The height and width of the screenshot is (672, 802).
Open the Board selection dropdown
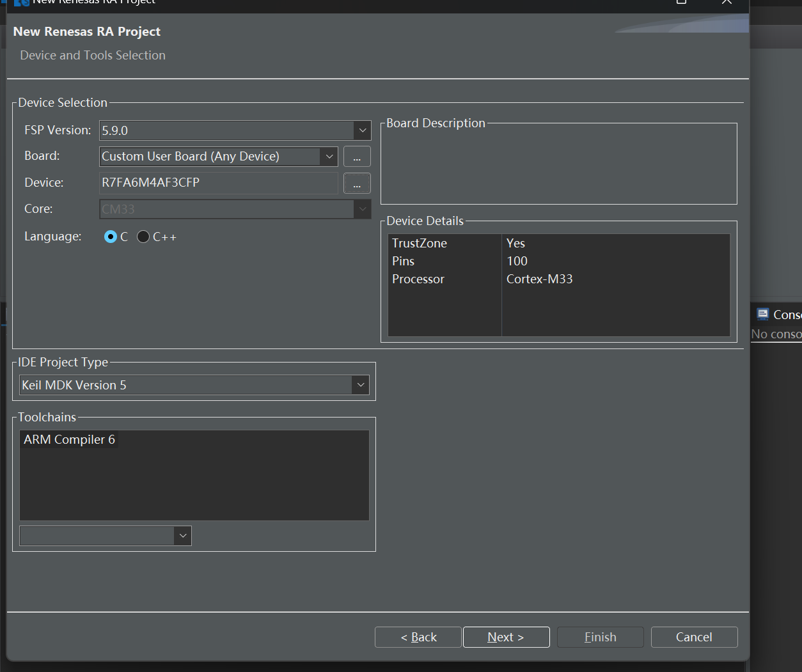point(329,157)
